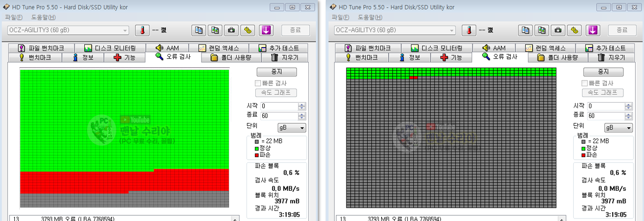Open 랜덤 액세스 tab in left window
Viewport: 644px width, 221px height.
coord(218,48)
